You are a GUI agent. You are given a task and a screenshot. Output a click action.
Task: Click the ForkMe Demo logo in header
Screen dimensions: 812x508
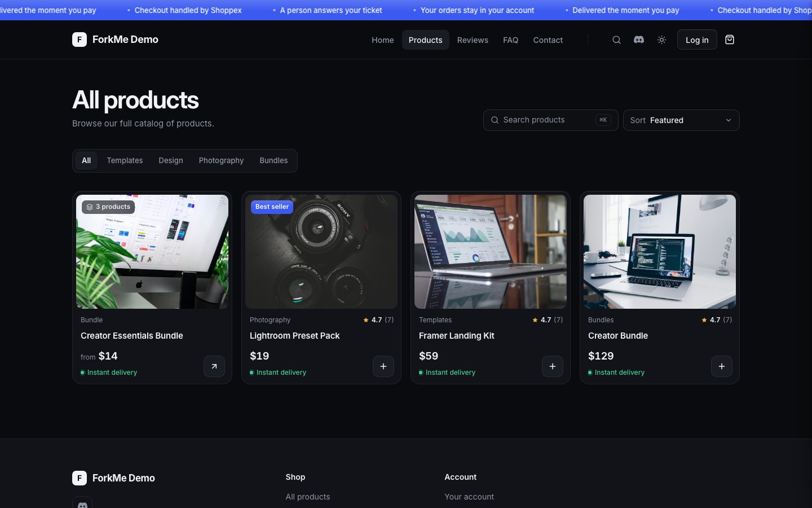pyautogui.click(x=115, y=40)
